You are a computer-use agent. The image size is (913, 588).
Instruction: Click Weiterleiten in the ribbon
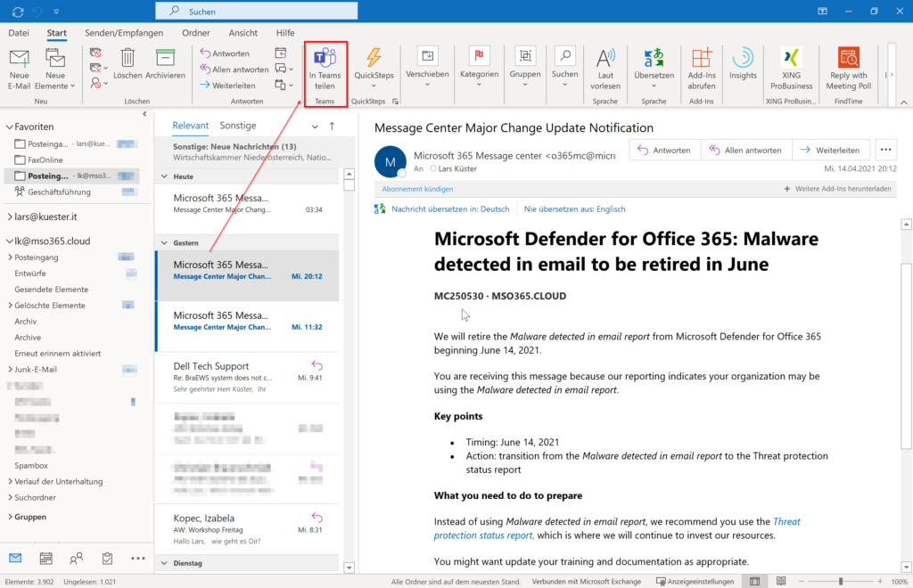[x=227, y=86]
